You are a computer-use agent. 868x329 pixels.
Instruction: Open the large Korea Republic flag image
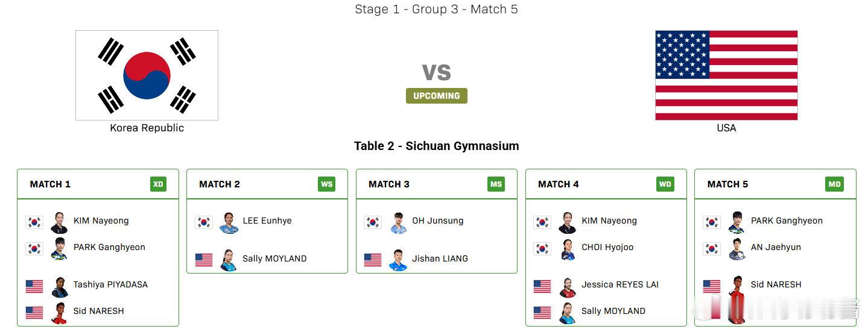147,75
